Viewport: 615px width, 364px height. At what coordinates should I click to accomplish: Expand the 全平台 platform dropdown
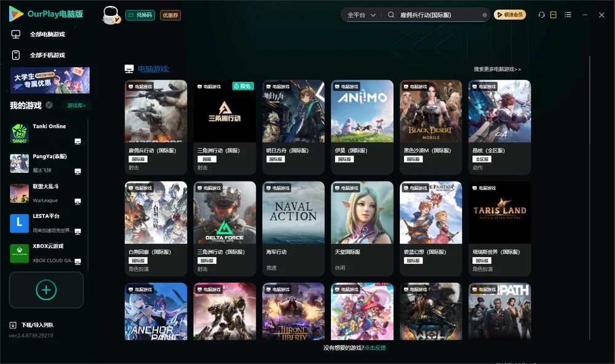coord(361,15)
